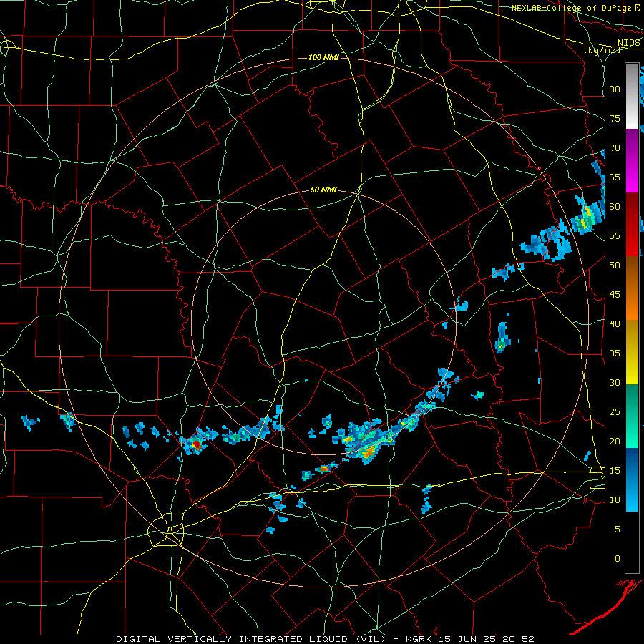The height and width of the screenshot is (644, 644).
Task: Click the 40 value on the VIL scale
Action: 615,324
